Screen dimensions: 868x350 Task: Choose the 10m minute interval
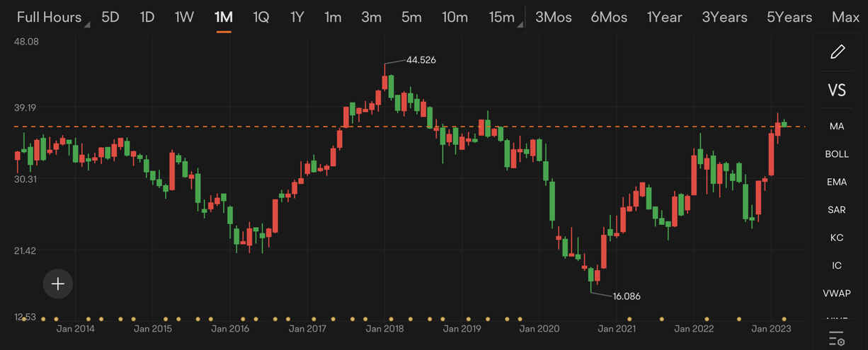point(455,18)
